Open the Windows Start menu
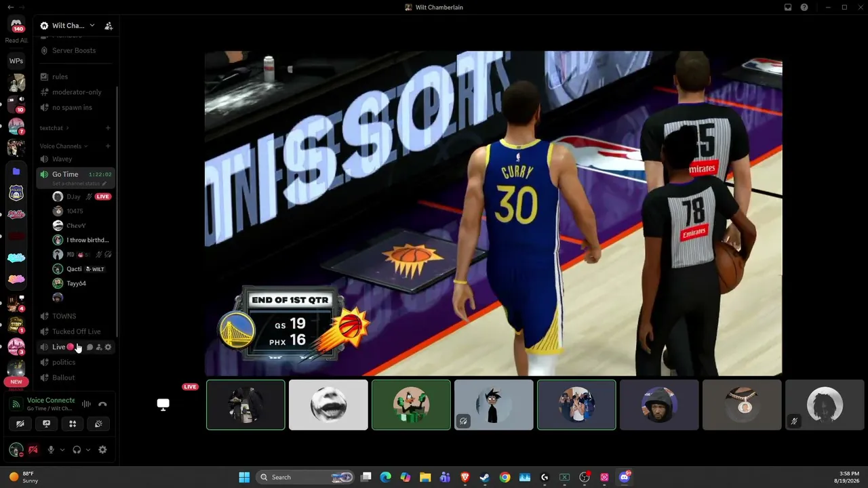Image resolution: width=868 pixels, height=488 pixels. [x=244, y=477]
